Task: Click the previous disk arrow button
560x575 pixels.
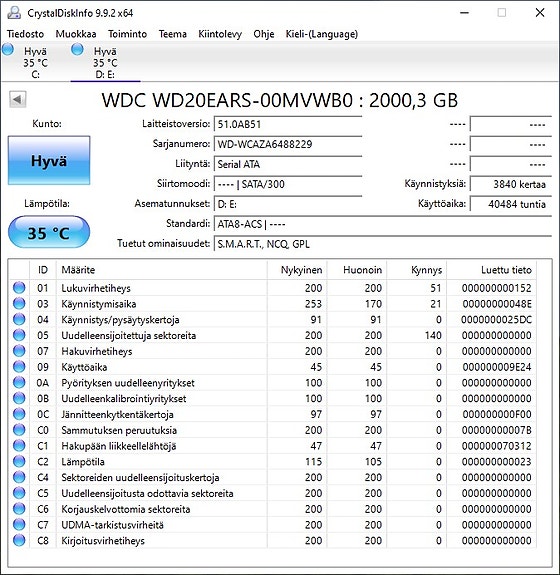Action: (x=18, y=99)
